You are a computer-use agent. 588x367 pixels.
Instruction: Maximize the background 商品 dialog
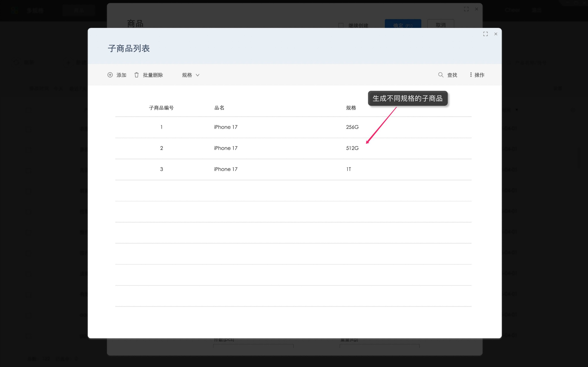tap(466, 9)
